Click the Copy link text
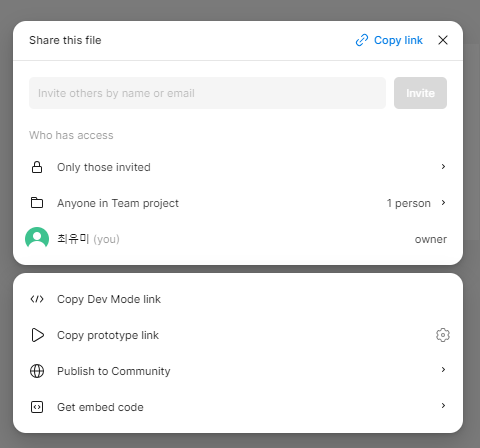 coord(398,40)
